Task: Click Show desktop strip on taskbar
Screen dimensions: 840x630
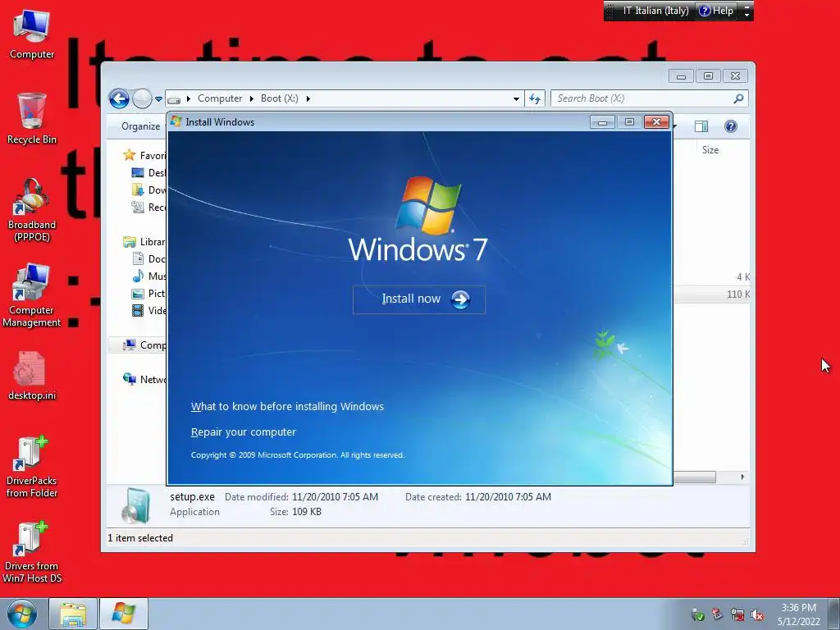Action: pos(834,614)
